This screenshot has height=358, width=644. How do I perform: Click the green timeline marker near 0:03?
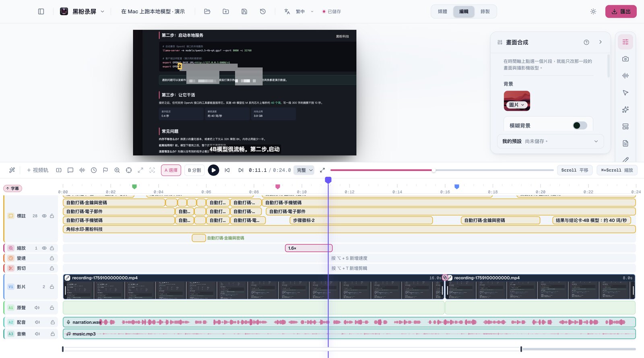pyautogui.click(x=134, y=186)
